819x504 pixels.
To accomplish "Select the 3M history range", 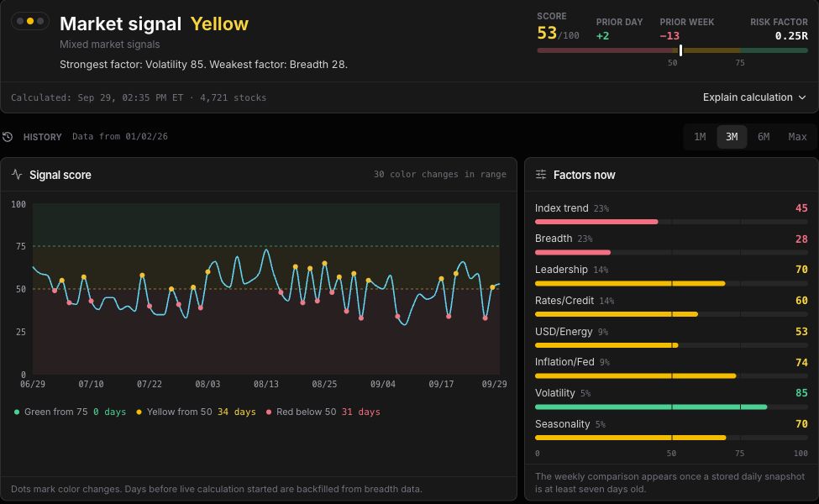I will [732, 137].
